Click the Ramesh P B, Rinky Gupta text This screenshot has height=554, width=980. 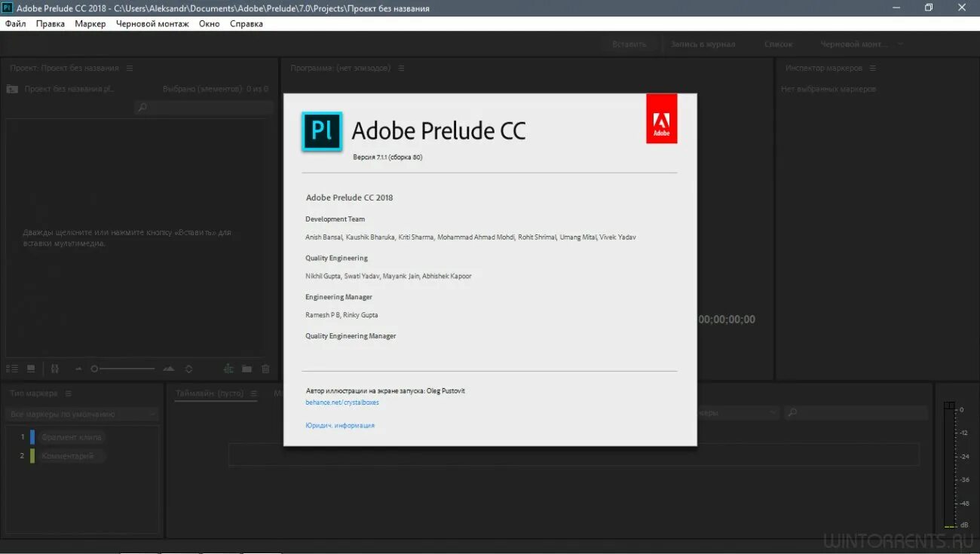(341, 315)
